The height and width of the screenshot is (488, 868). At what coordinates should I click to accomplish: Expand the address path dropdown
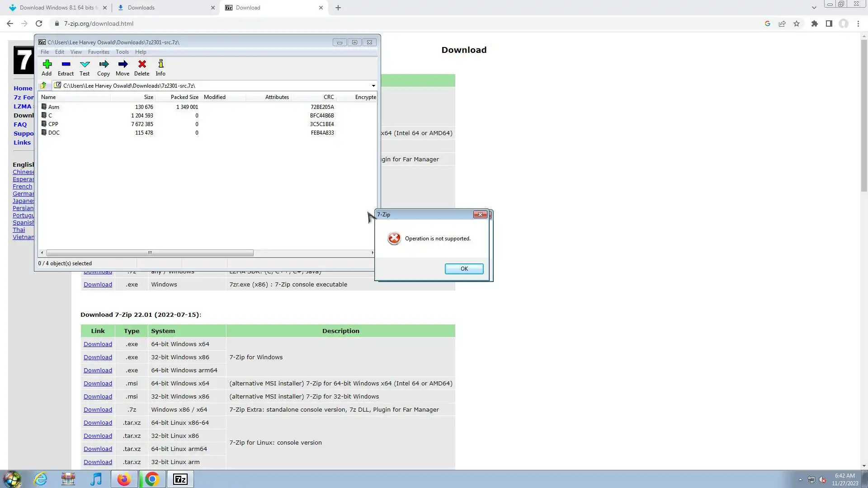coord(373,85)
